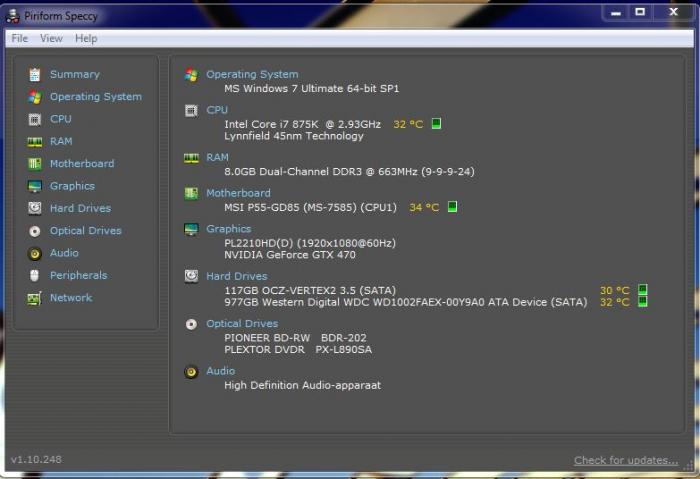Click the PLEXTOR DVDR PX-L890SA entry
700x479 pixels.
pyautogui.click(x=298, y=350)
